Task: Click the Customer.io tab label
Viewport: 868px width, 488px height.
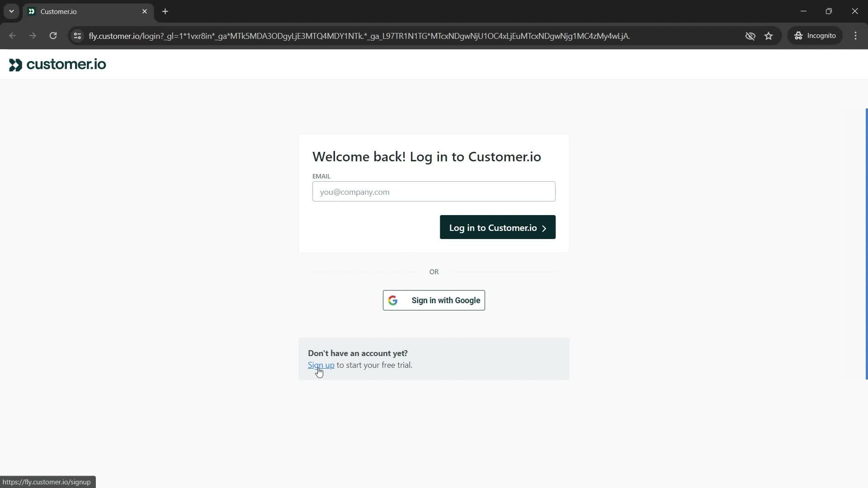Action: [58, 11]
